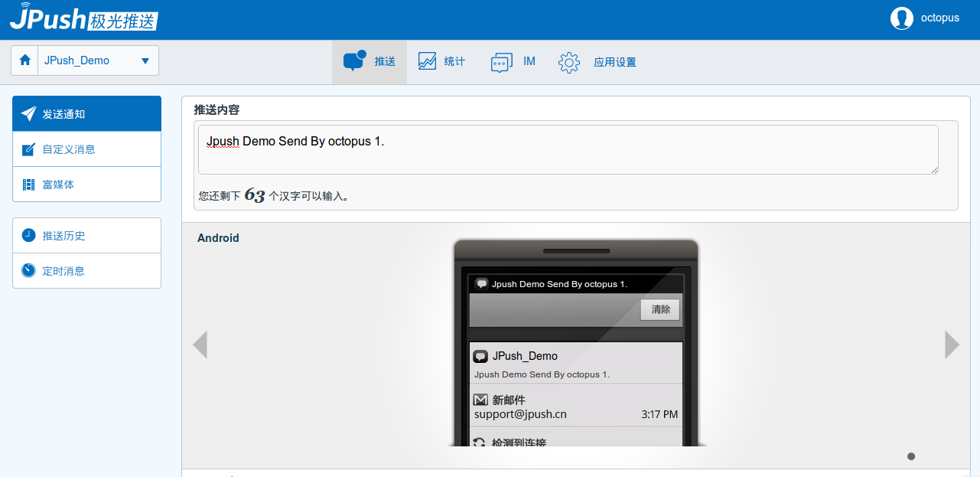Click the octopus username in the header
This screenshot has width=980, height=477.
pos(940,18)
